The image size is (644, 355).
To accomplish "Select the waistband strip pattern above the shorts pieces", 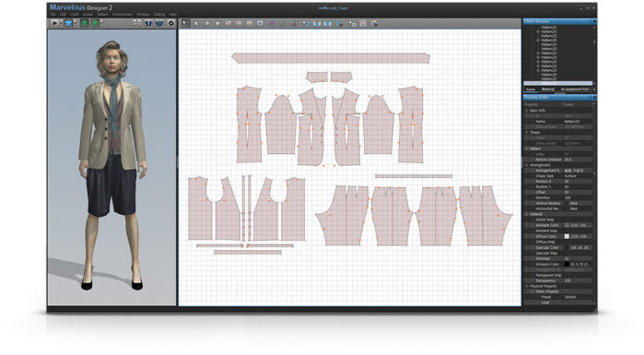I will click(x=414, y=176).
